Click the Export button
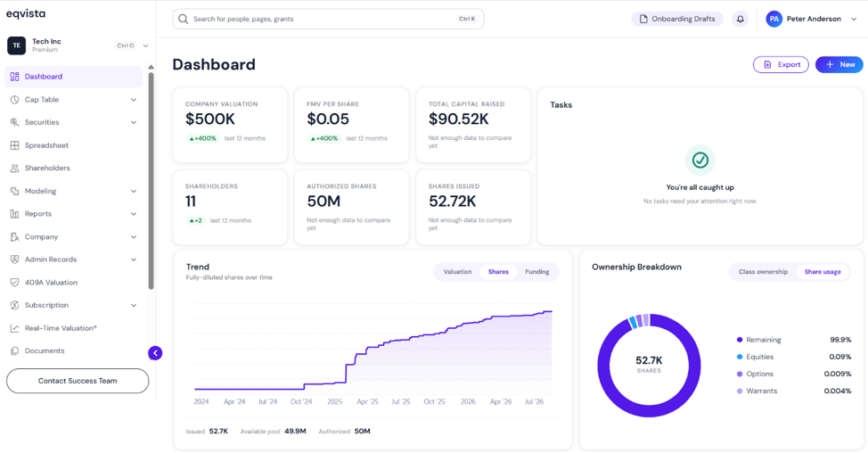868x453 pixels. click(781, 65)
